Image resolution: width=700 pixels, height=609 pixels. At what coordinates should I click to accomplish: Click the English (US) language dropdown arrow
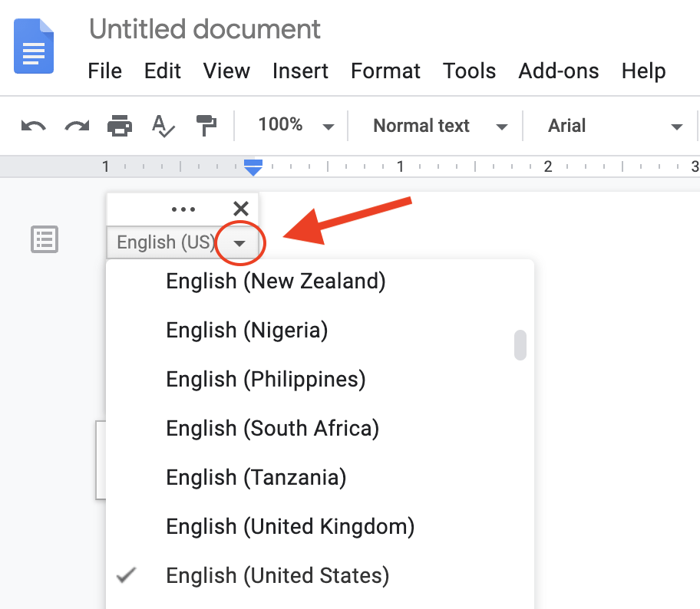click(239, 243)
